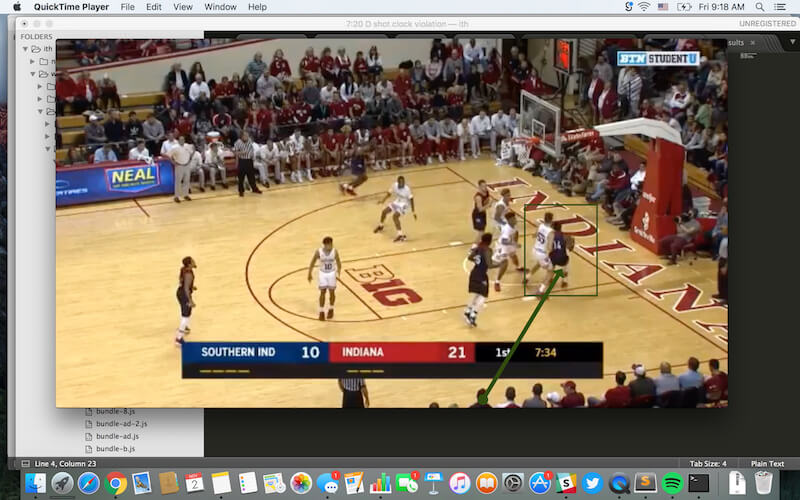Open Notes yellow pad icon in dock
The height and width of the screenshot is (500, 800).
(221, 483)
